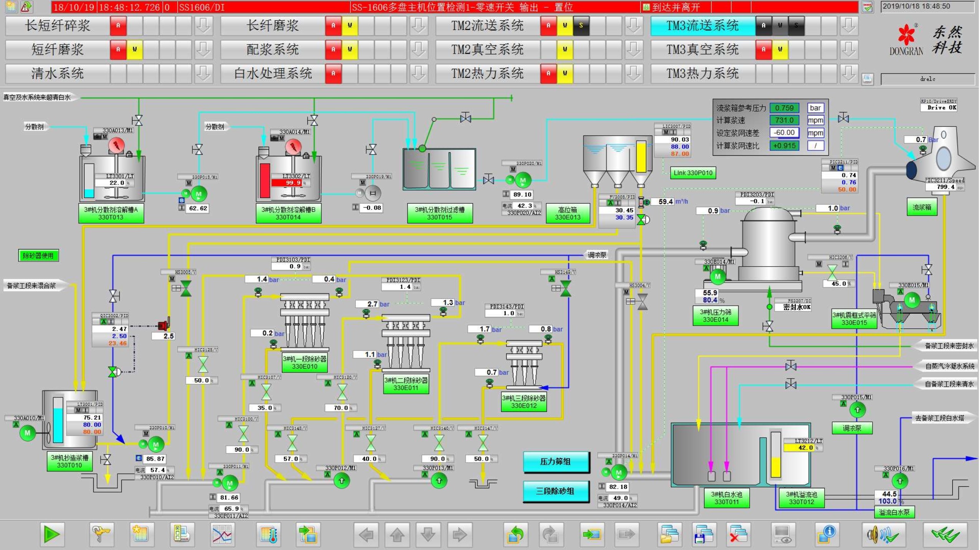Toggle the S indicator for TM2流送系统
980x550 pixels.
pyautogui.click(x=581, y=26)
